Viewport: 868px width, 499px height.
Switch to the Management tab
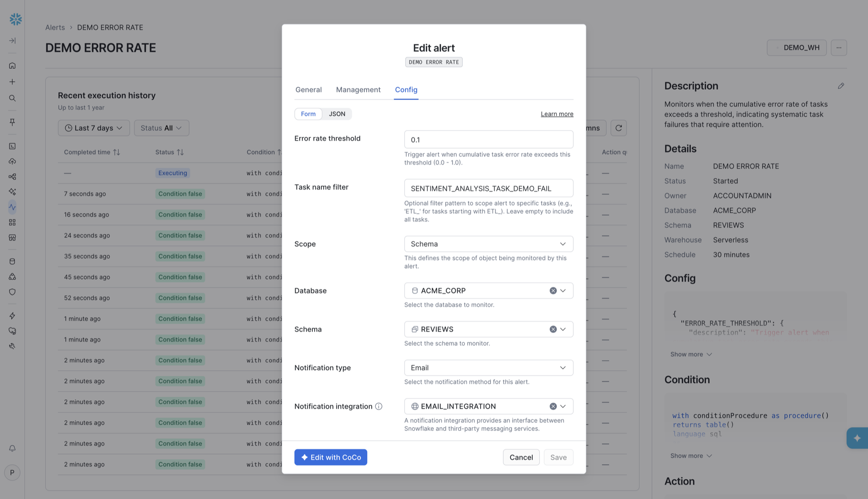click(358, 90)
